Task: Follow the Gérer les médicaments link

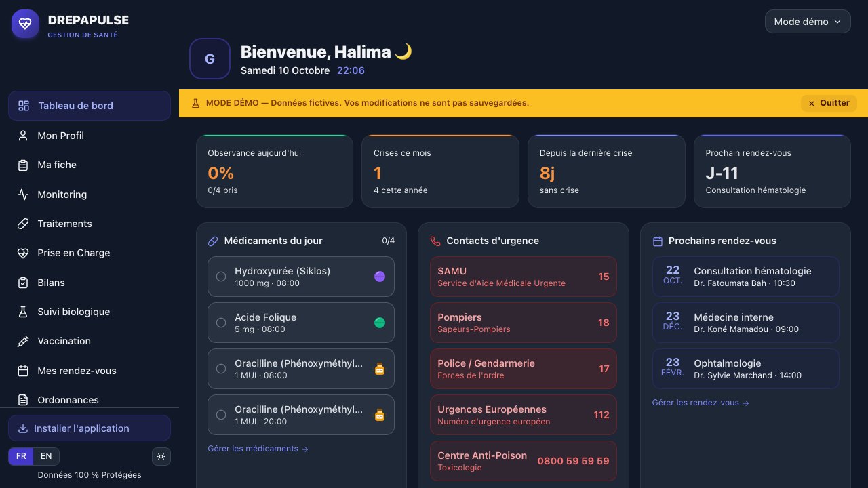Action: [x=258, y=449]
